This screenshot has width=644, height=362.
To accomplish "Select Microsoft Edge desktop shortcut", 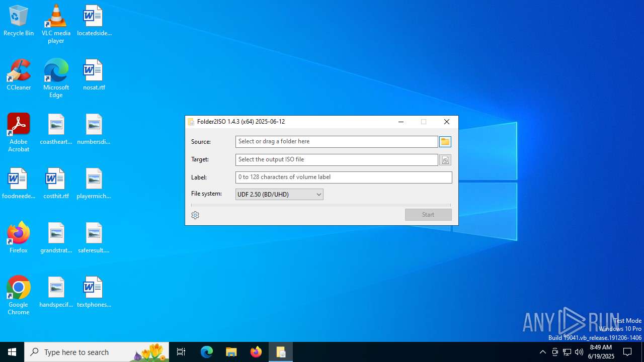I will 56,78.
